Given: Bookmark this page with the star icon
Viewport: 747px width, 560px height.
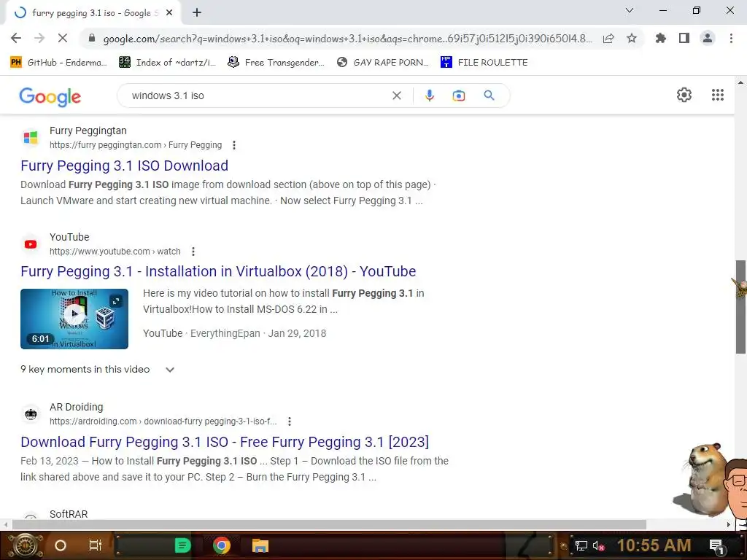Looking at the screenshot, I should click(632, 38).
